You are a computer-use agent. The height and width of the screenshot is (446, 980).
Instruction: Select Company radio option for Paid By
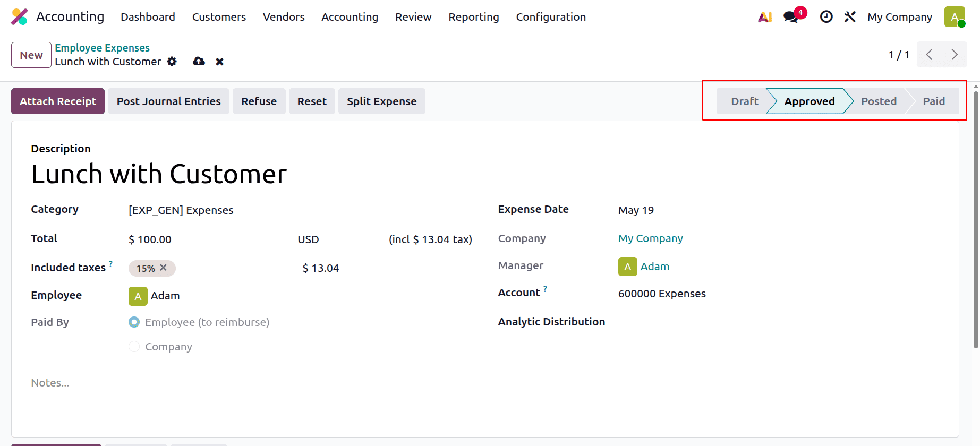pos(134,347)
